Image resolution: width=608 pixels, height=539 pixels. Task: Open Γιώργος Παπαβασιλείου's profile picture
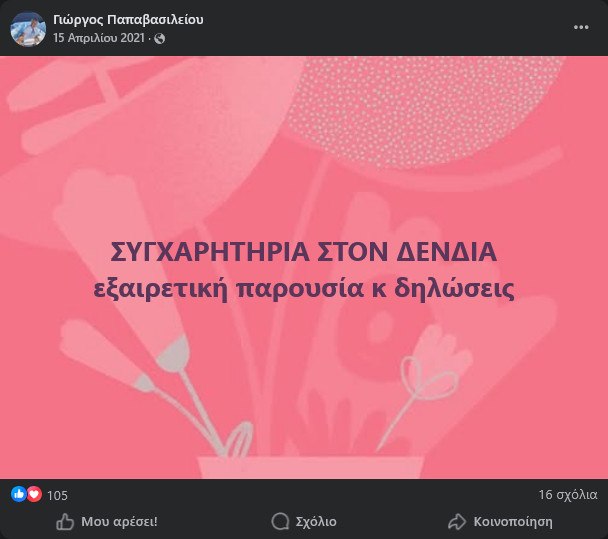pos(28,29)
